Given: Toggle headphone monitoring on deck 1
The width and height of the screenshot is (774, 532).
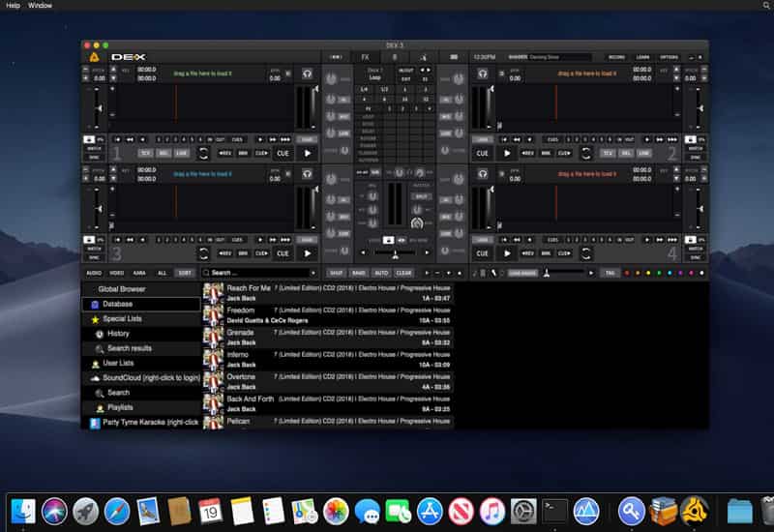Looking at the screenshot, I should (x=307, y=74).
